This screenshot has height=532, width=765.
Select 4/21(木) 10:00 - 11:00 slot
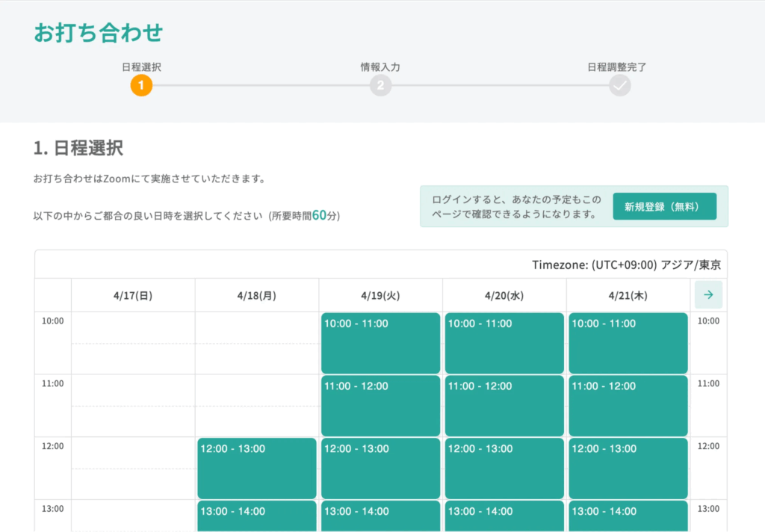pyautogui.click(x=628, y=343)
